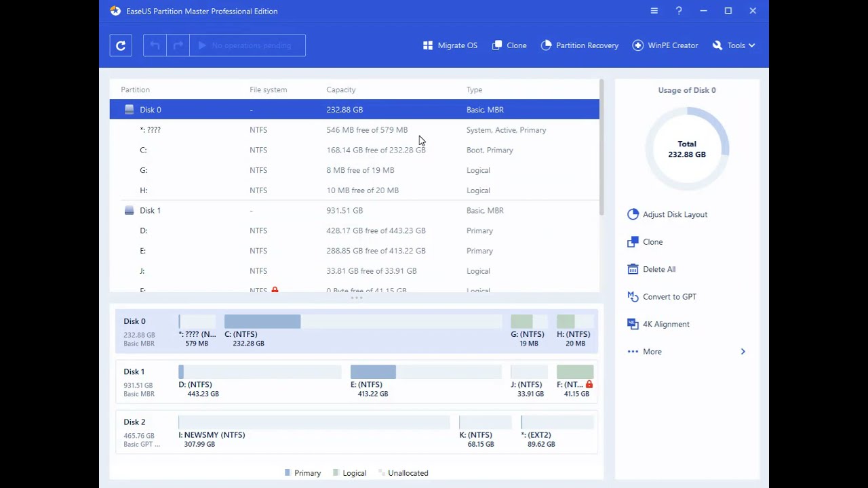Expand the Tools dropdown
This screenshot has width=868, height=488.
click(734, 45)
